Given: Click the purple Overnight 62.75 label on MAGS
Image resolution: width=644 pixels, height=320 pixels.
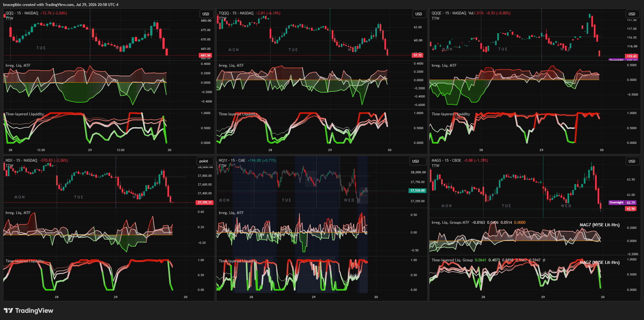Looking at the screenshot, I should coord(622,202).
